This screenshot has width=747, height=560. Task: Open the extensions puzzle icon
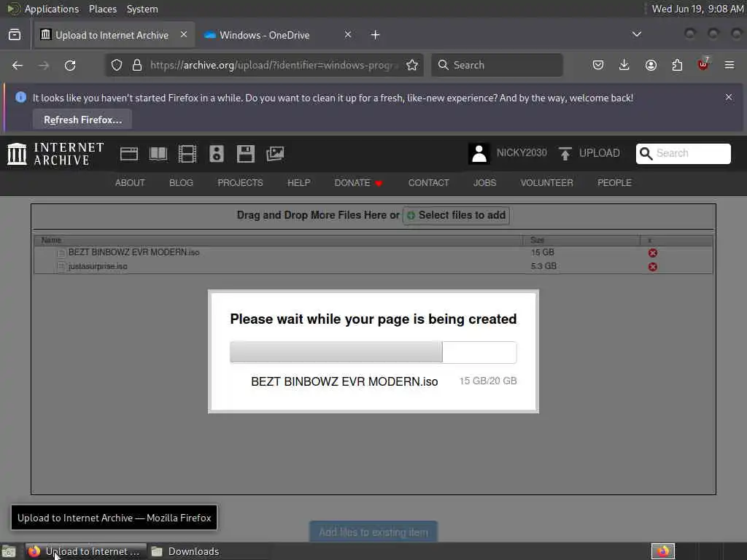[x=677, y=65]
